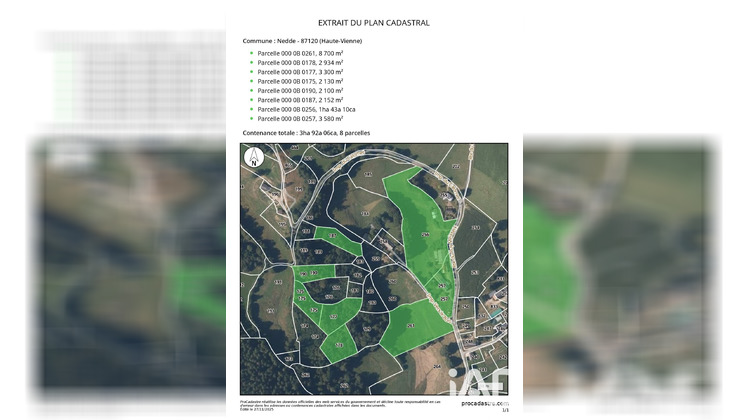The height and width of the screenshot is (420, 750).
Task: Click the 1/1 page number in the footer
Action: (x=505, y=410)
